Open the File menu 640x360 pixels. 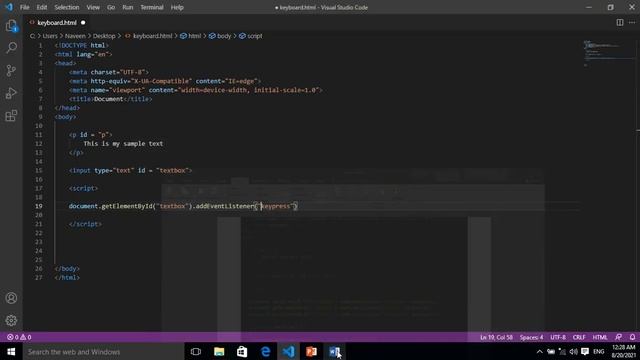point(24,7)
